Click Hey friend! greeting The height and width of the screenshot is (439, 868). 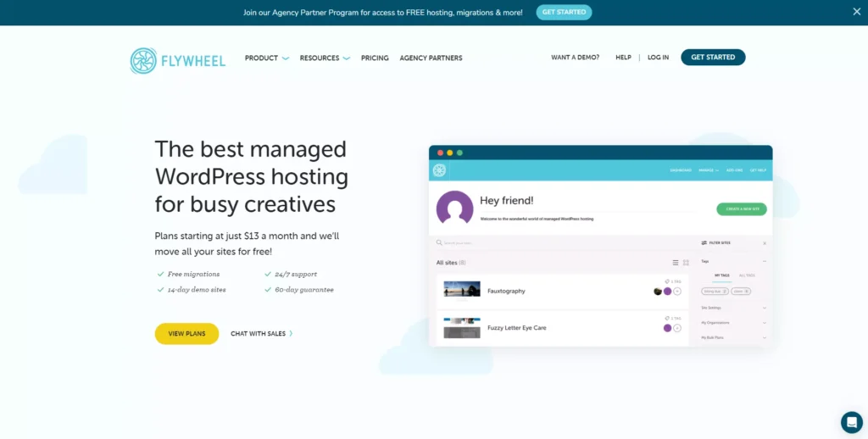tap(507, 201)
